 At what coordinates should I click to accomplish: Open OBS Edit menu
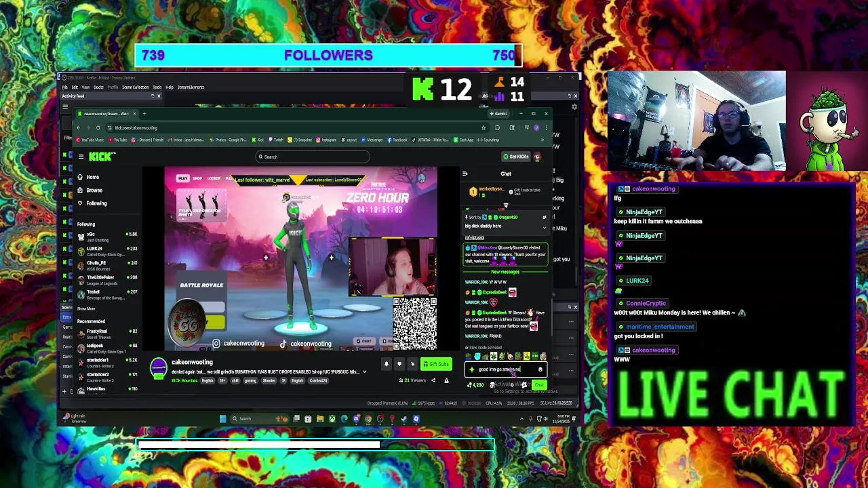[x=75, y=87]
